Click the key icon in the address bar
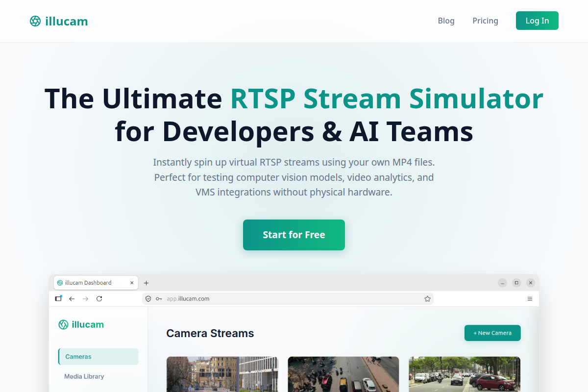The width and height of the screenshot is (588, 392). pos(159,298)
